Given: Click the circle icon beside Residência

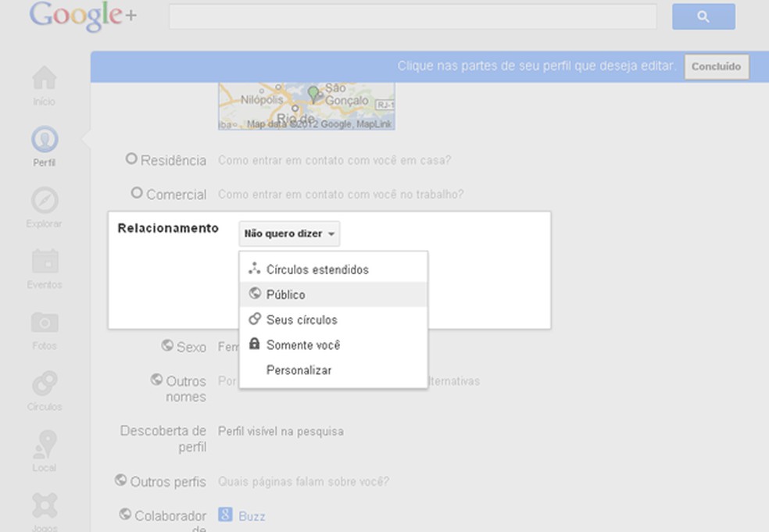Looking at the screenshot, I should 131,159.
